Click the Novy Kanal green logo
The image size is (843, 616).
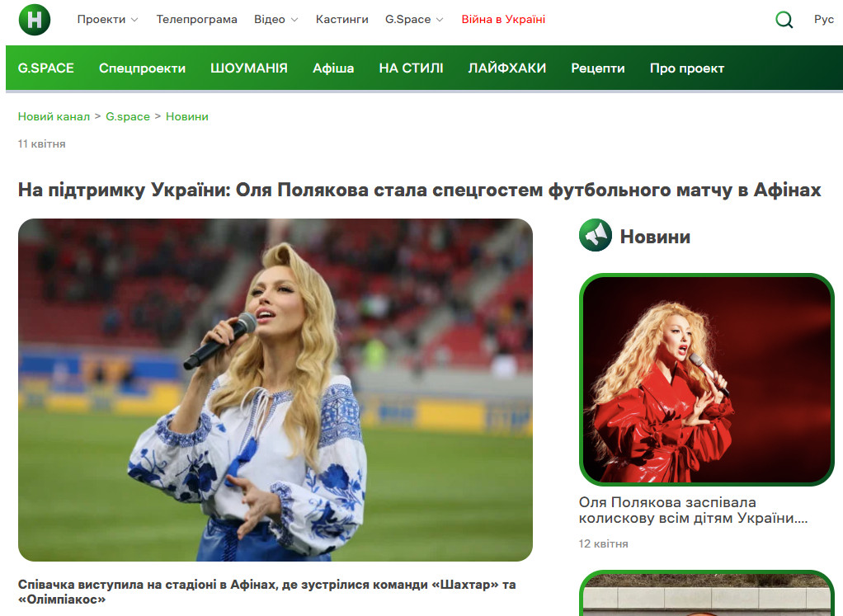tap(35, 20)
